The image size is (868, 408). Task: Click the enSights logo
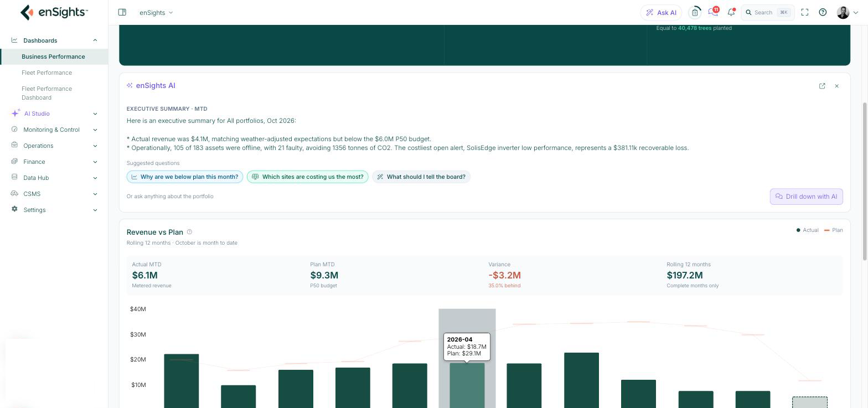[x=54, y=12]
